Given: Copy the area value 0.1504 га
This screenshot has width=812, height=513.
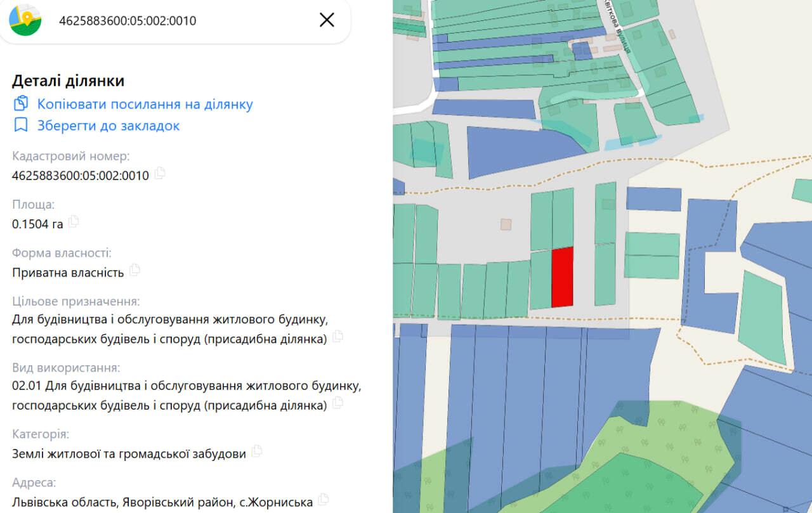Looking at the screenshot, I should coord(74,222).
